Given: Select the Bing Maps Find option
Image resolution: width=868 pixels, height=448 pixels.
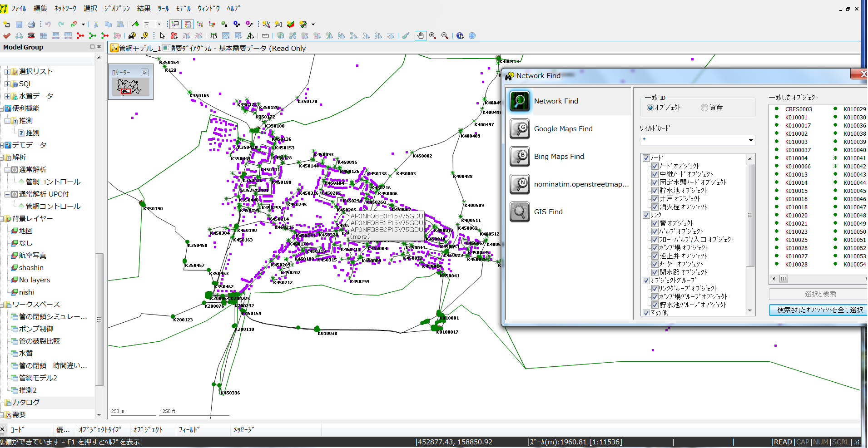Looking at the screenshot, I should click(x=569, y=157).
